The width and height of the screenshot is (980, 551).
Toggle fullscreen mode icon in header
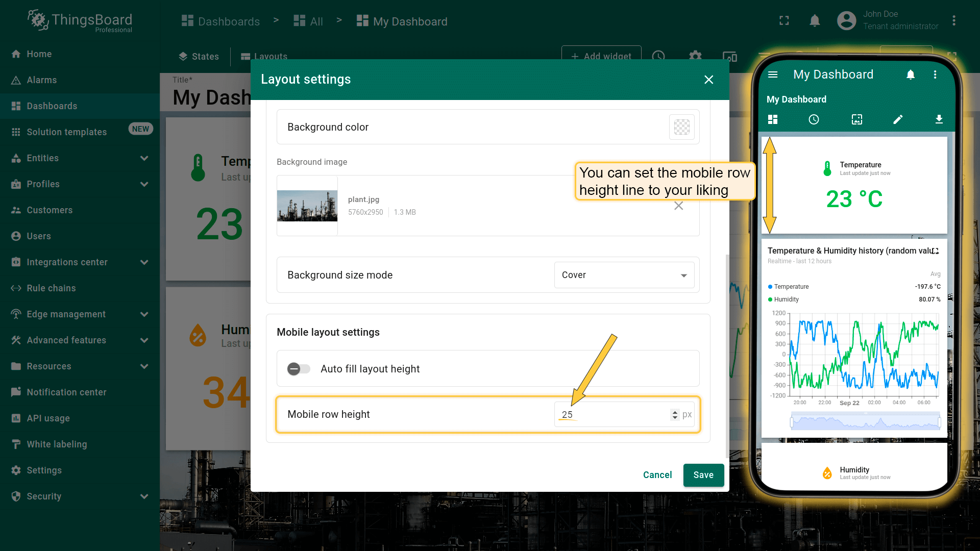(784, 21)
